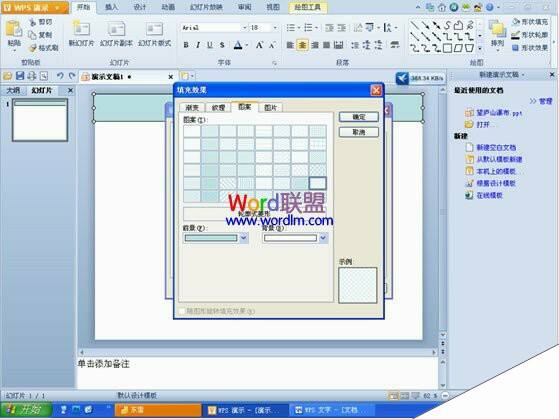Click the print icon in quick toolbar

click(x=32, y=76)
